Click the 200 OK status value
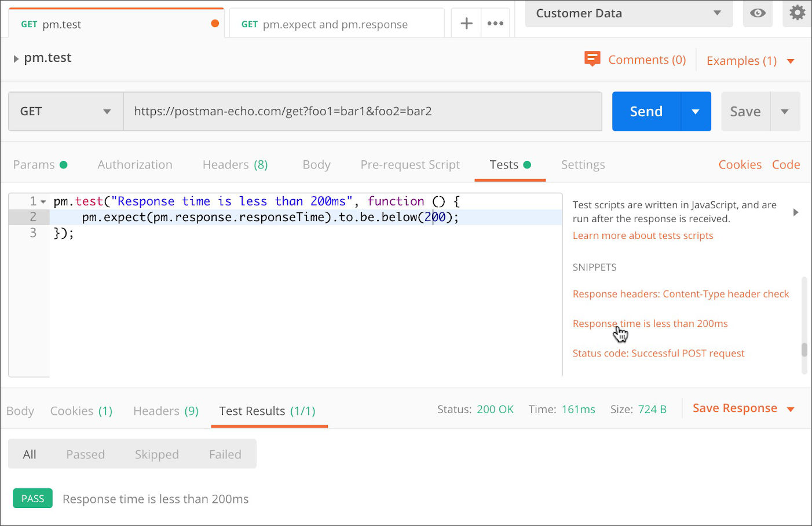Image resolution: width=812 pixels, height=526 pixels. pos(495,409)
